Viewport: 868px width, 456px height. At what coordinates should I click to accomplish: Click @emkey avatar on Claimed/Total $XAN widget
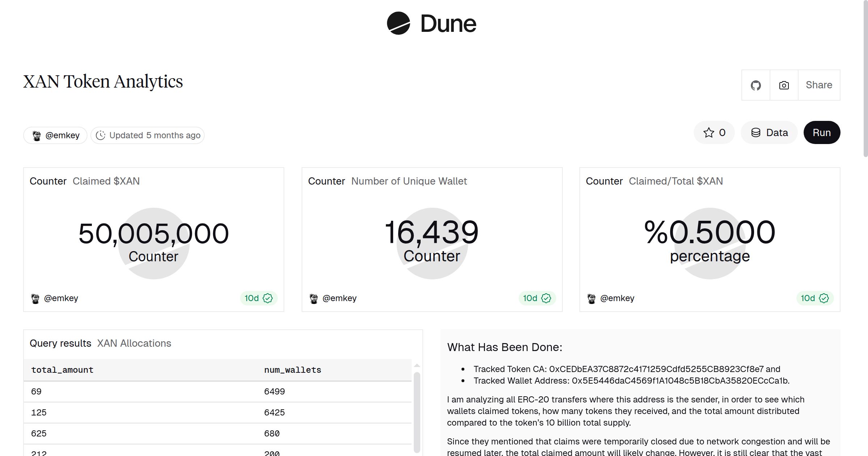tap(592, 298)
